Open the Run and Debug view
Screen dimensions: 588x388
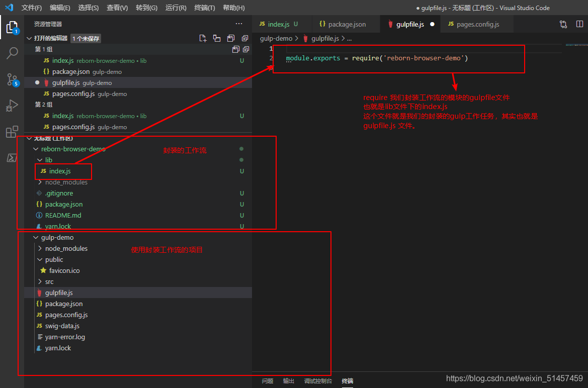point(12,106)
